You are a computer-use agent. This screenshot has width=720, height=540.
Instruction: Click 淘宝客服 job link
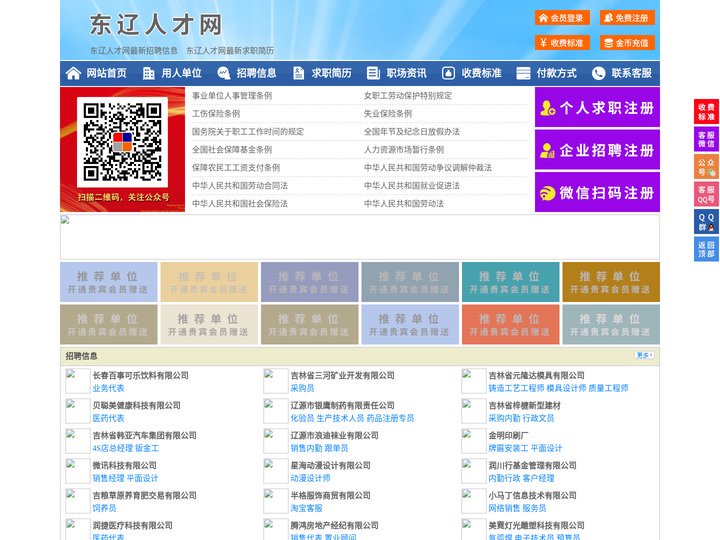(x=306, y=508)
